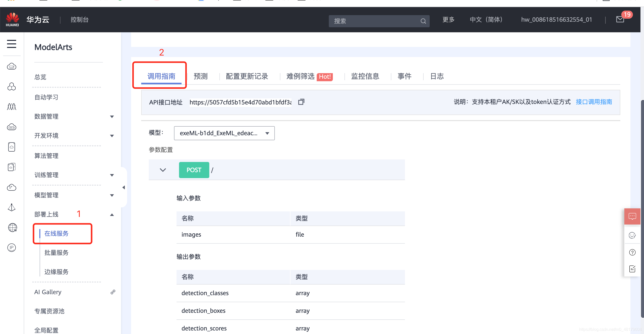
Task: Expand the 训练管理 menu arrow
Action: point(112,175)
